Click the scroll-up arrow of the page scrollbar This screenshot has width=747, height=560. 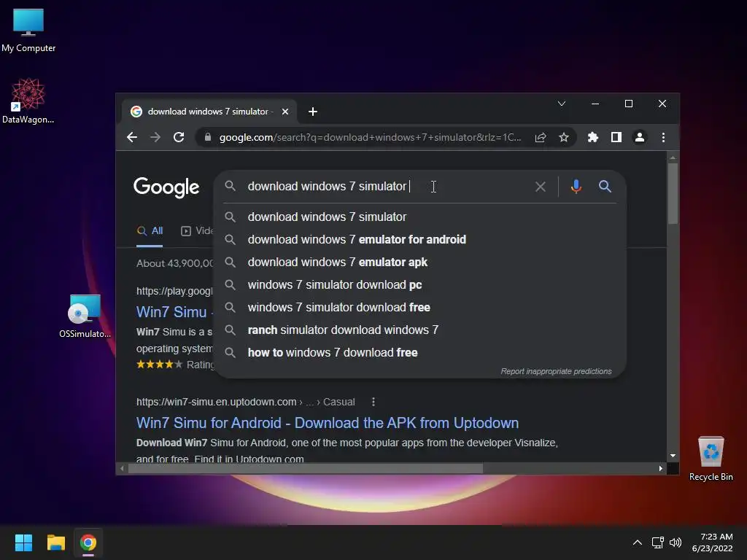[x=673, y=157]
